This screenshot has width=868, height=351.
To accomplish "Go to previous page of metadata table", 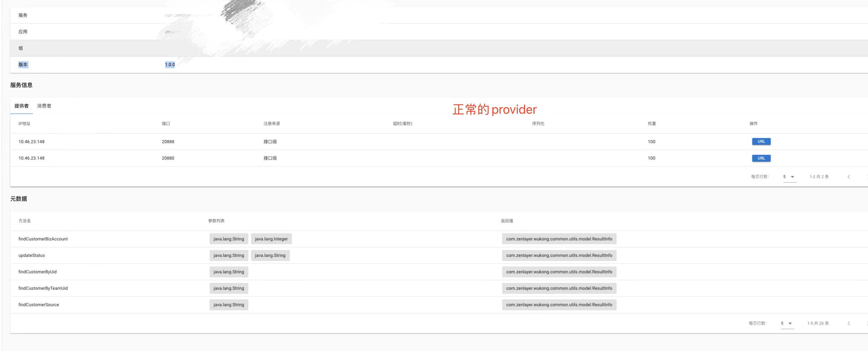I will [x=849, y=323].
